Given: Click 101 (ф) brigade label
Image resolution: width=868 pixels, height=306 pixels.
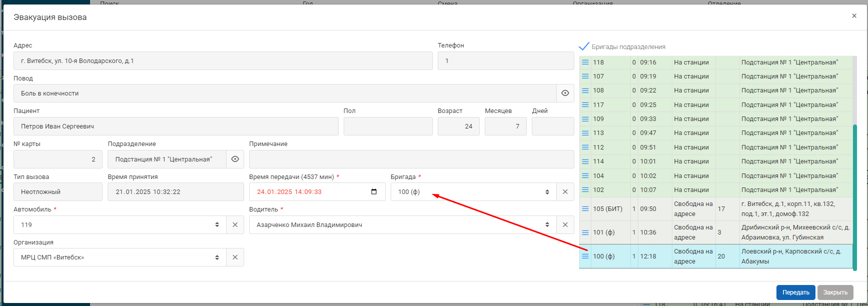Looking at the screenshot, I should click(604, 232).
